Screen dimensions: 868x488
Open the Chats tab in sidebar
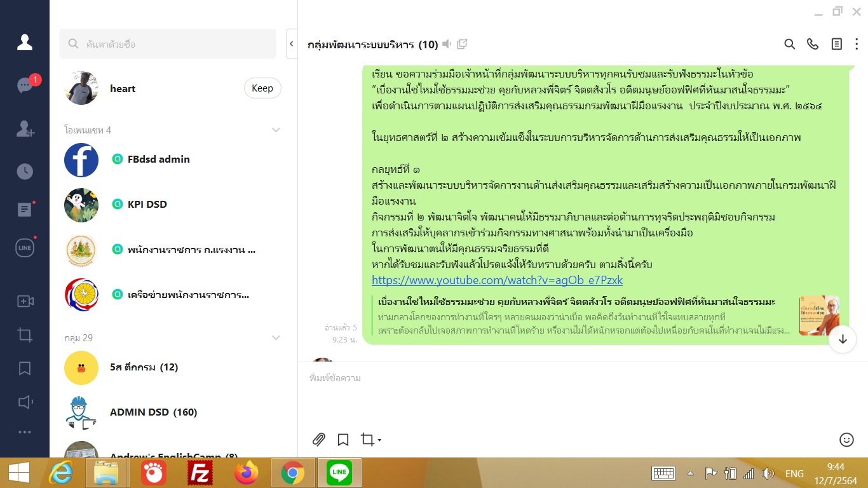click(25, 85)
